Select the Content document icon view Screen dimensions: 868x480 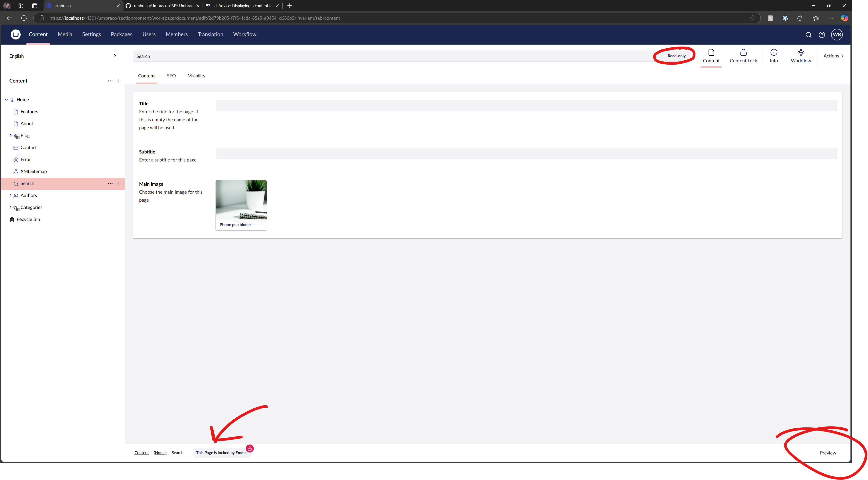click(x=711, y=56)
